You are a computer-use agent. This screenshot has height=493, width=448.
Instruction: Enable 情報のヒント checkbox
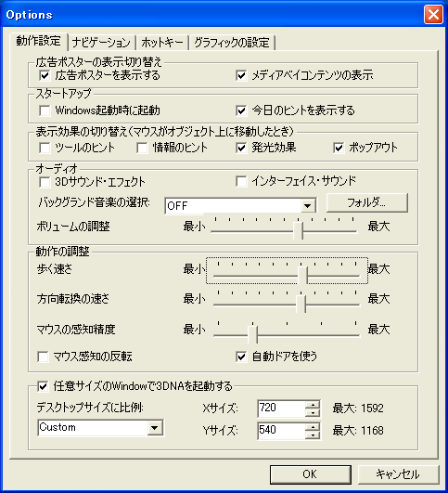click(142, 148)
